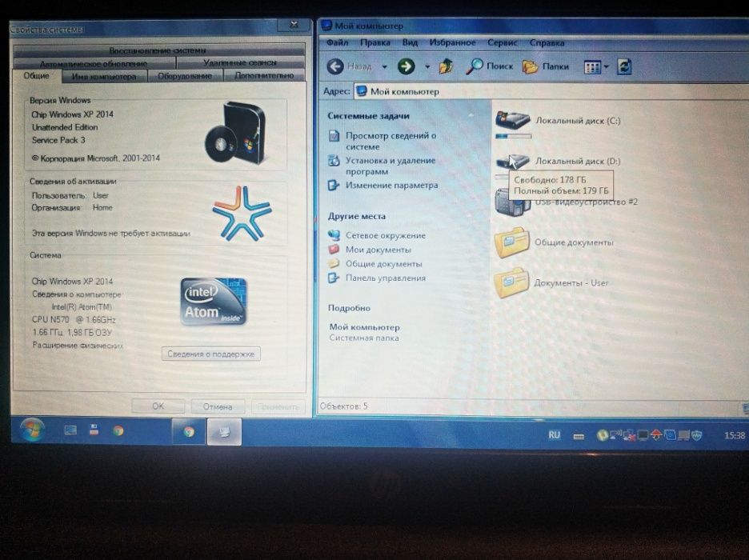Click Отмена in system properties dialog
This screenshot has height=560, width=749.
coord(218,406)
